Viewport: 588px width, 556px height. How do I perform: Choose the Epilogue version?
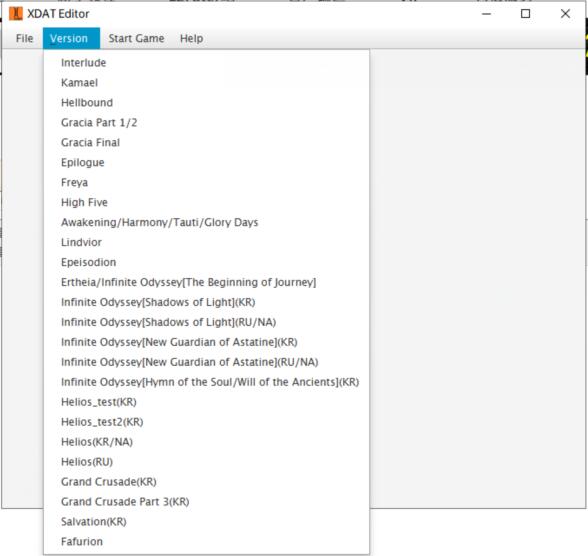click(206, 162)
